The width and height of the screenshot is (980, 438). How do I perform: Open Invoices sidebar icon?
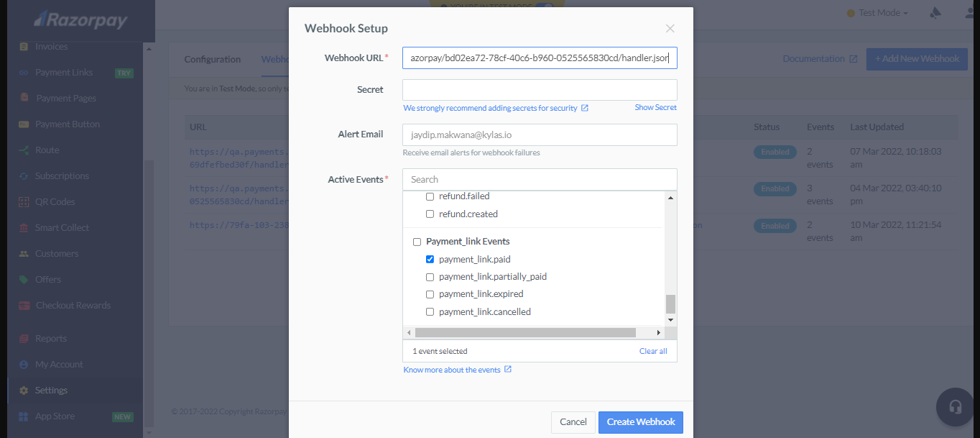click(x=24, y=47)
